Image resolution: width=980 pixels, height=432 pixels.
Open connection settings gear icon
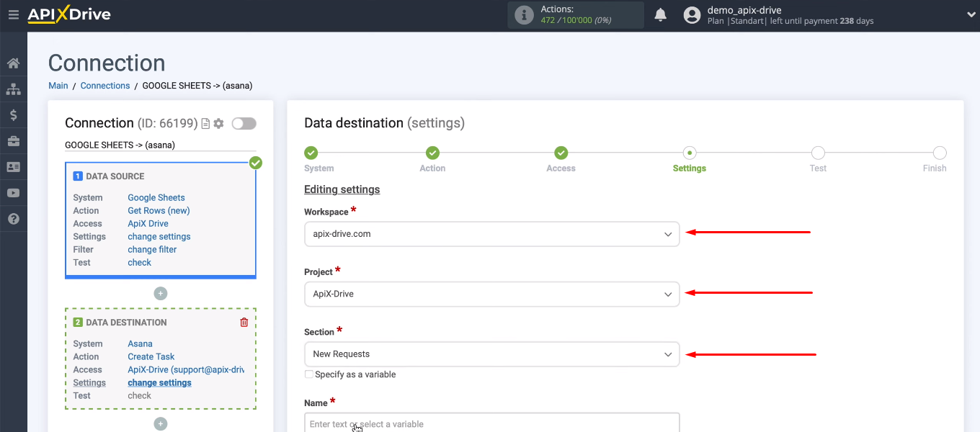click(219, 124)
